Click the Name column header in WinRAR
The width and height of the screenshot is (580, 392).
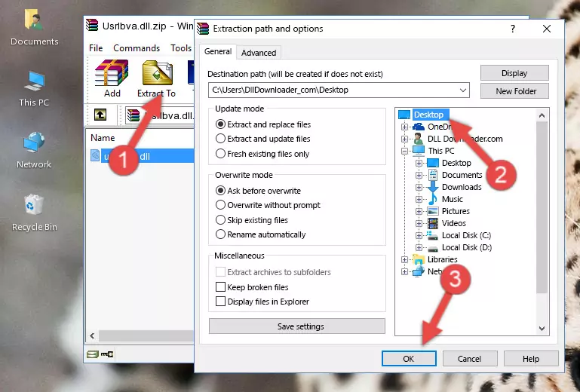pyautogui.click(x=103, y=138)
